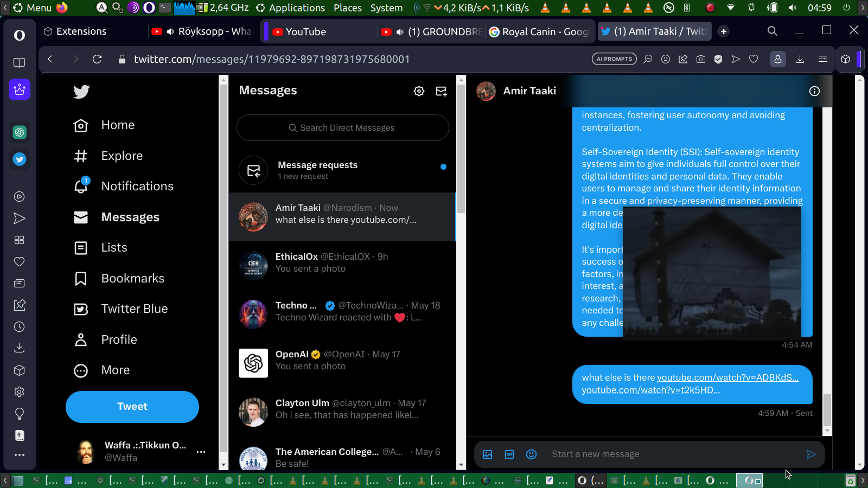This screenshot has height=488, width=868.
Task: Open the Opera account profile icon
Action: click(x=778, y=59)
